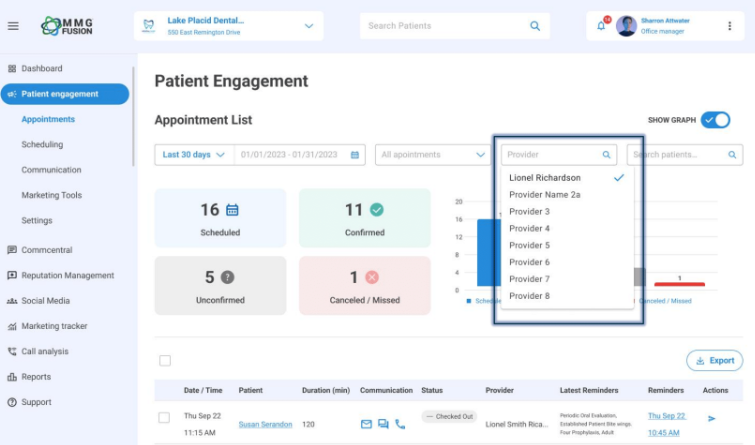This screenshot has height=445, width=755.
Task: Click the chat message icon in appointment row
Action: (383, 424)
